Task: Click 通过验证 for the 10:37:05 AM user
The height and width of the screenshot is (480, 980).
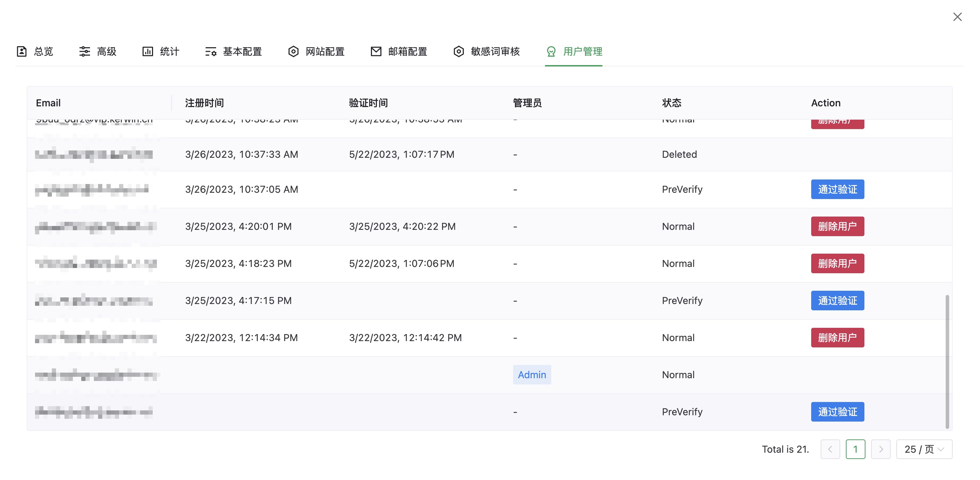Action: pyautogui.click(x=837, y=189)
